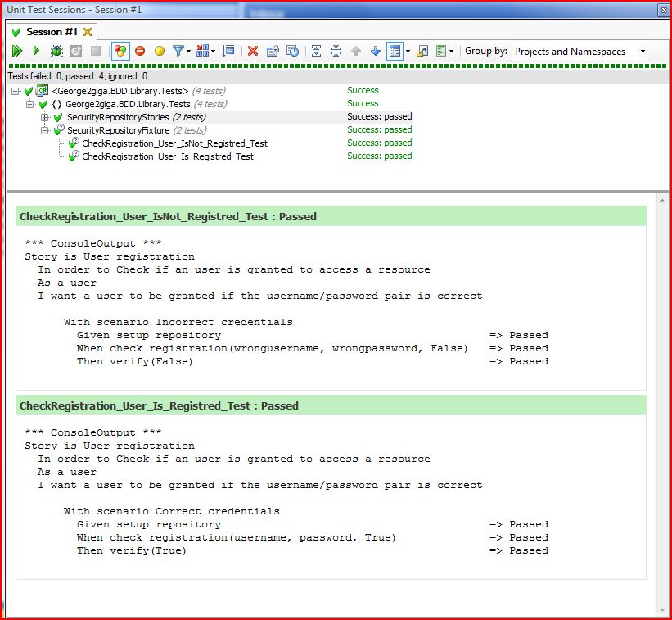672x620 pixels.
Task: Show only failed tests red circle icon
Action: pyautogui.click(x=140, y=51)
